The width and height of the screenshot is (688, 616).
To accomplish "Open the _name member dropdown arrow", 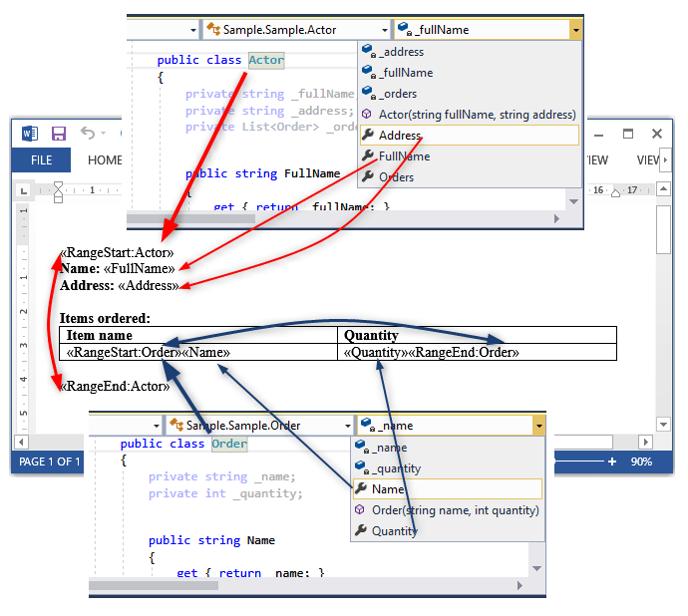I will (538, 426).
